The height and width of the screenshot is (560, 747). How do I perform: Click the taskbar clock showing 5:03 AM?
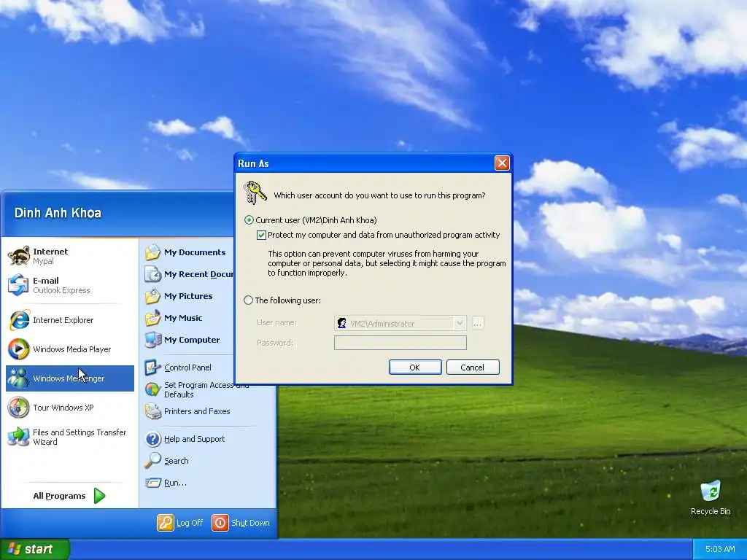[720, 549]
